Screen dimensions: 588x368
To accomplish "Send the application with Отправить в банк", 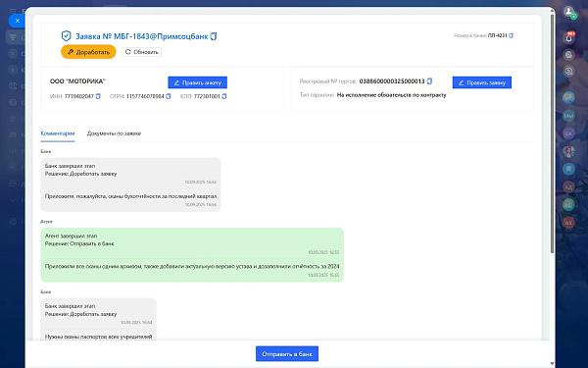I will (x=287, y=353).
